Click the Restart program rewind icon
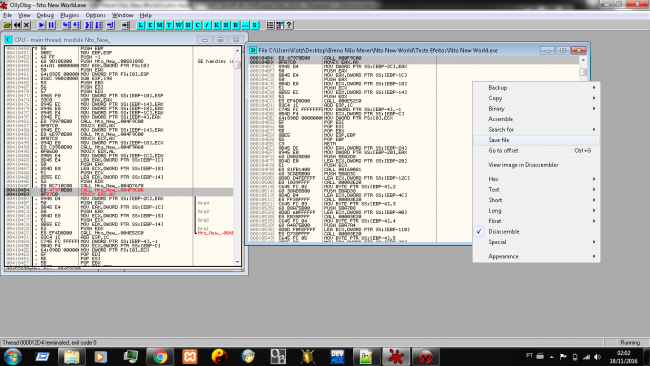This screenshot has height=366, width=650. 17,25
